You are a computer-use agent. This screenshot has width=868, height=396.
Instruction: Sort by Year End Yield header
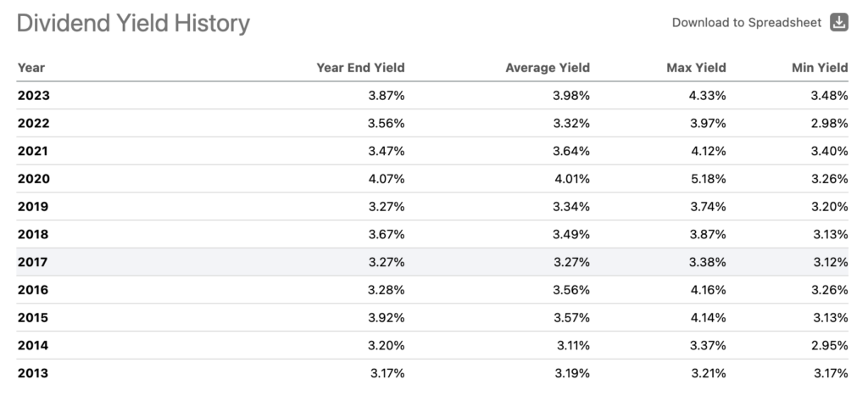(360, 68)
